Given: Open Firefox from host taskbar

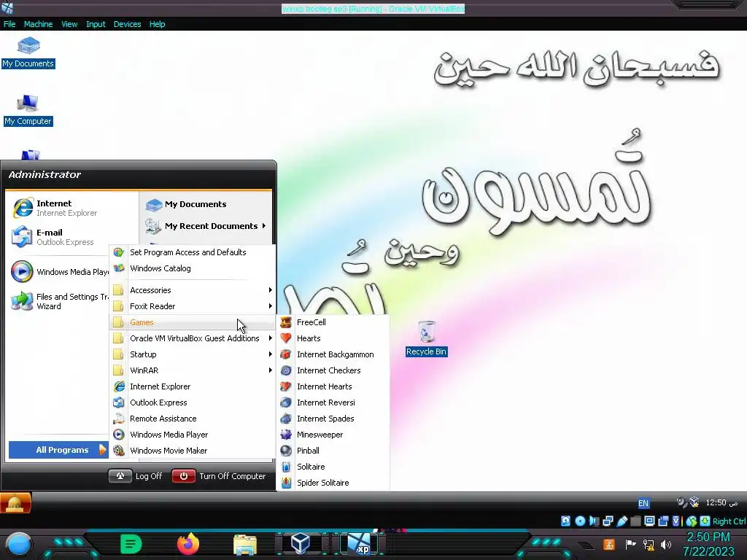Looking at the screenshot, I should click(188, 544).
